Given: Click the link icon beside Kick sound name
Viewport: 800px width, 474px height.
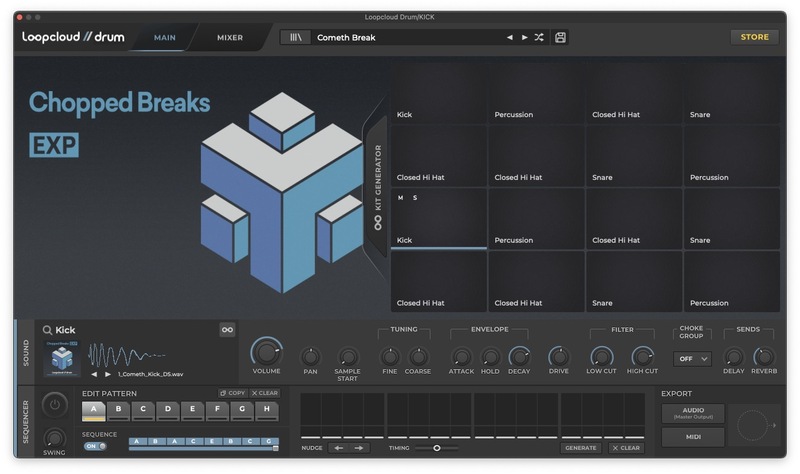Looking at the screenshot, I should click(227, 330).
